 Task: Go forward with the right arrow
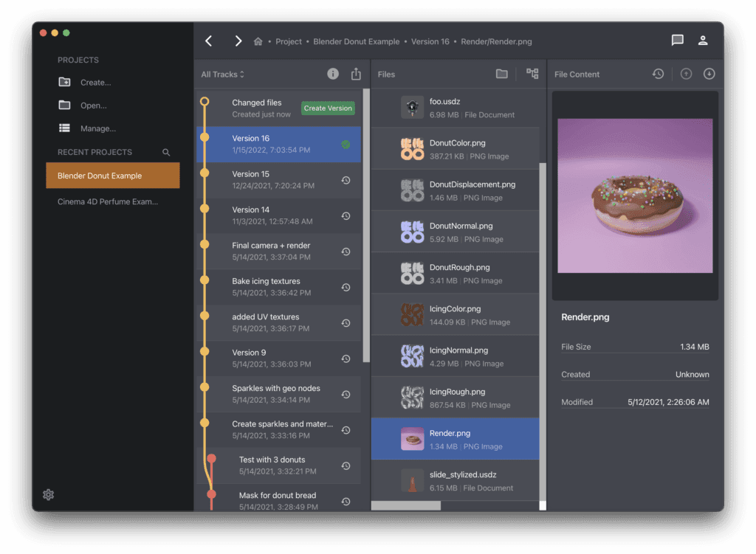(238, 41)
